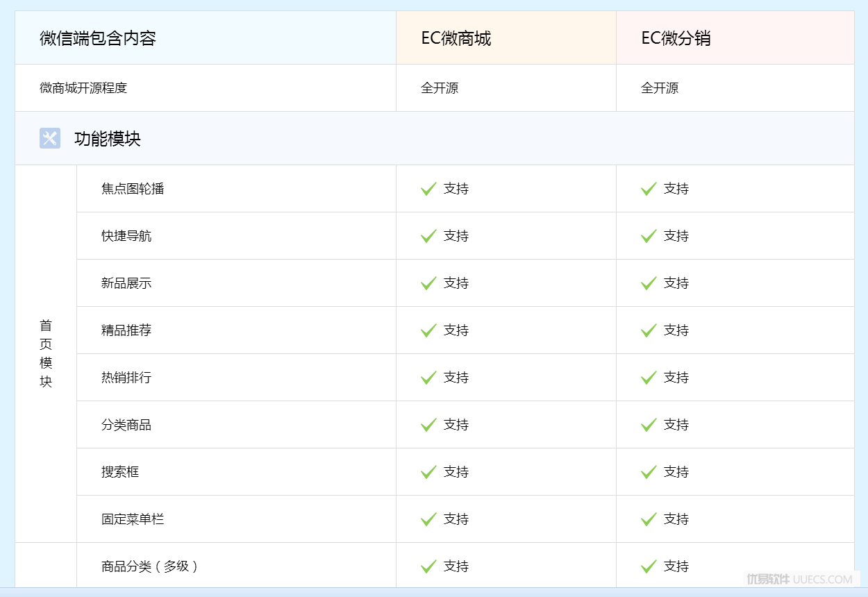Click 支持 text in EC微商城 商品分类（多级） cell
Image resolution: width=868 pixels, height=597 pixels.
tap(456, 566)
